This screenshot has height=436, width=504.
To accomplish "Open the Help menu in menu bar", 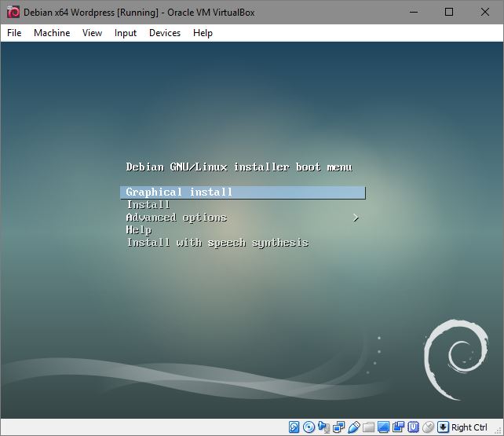I will click(203, 33).
